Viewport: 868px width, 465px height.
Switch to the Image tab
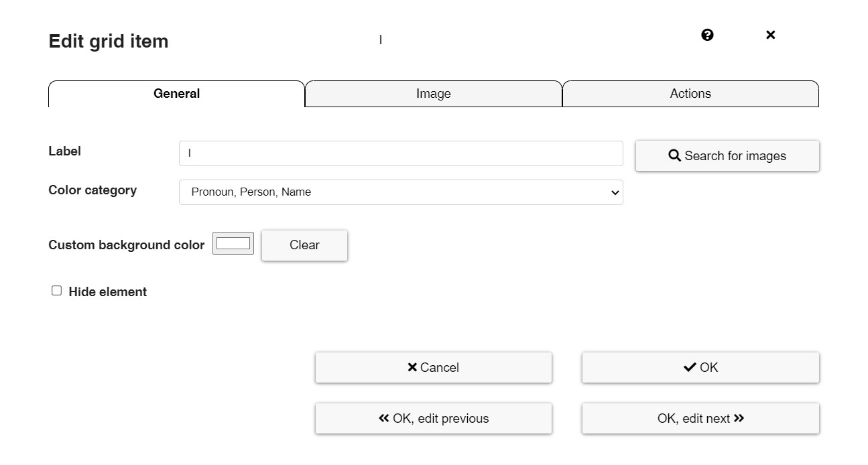click(x=433, y=94)
